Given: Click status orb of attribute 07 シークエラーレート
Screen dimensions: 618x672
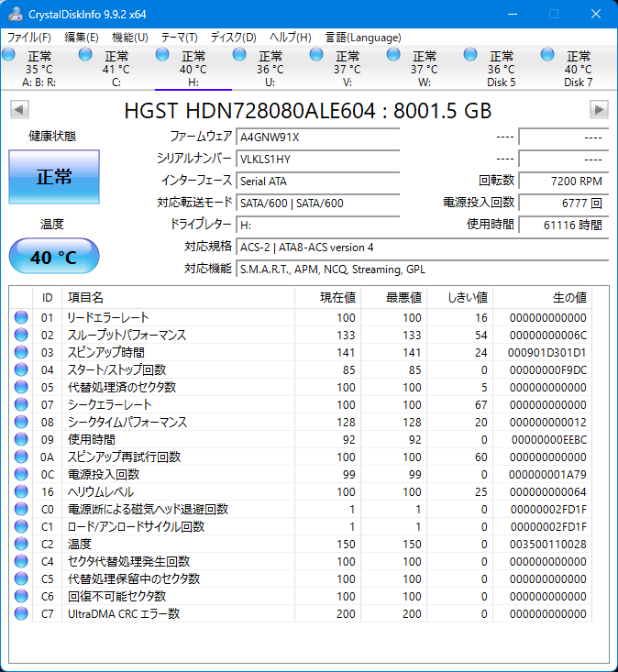Looking at the screenshot, I should tap(21, 404).
